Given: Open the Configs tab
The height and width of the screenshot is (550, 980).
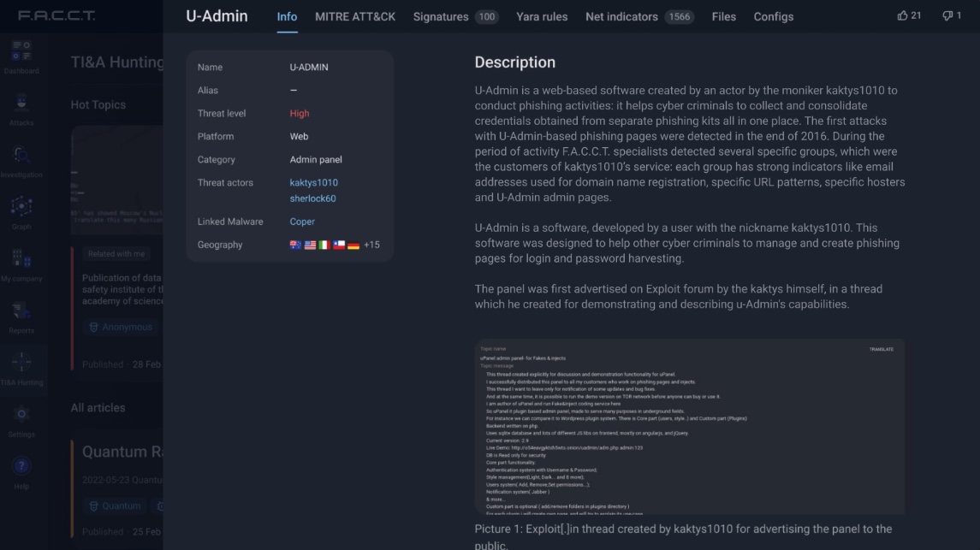Looking at the screenshot, I should [773, 16].
